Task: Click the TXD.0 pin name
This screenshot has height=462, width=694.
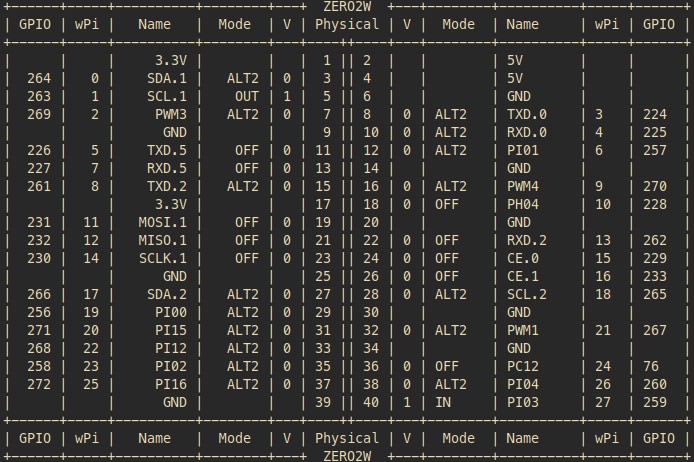Action: pos(527,114)
